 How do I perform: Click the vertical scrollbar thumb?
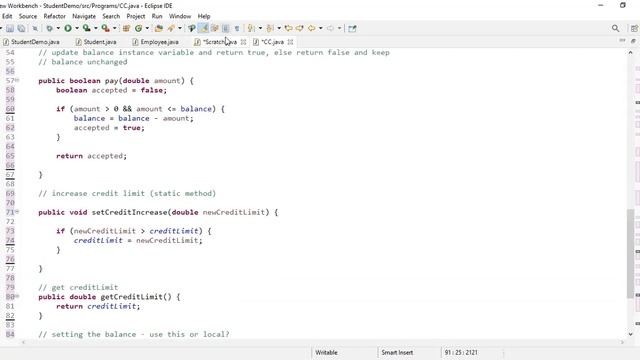(631, 253)
